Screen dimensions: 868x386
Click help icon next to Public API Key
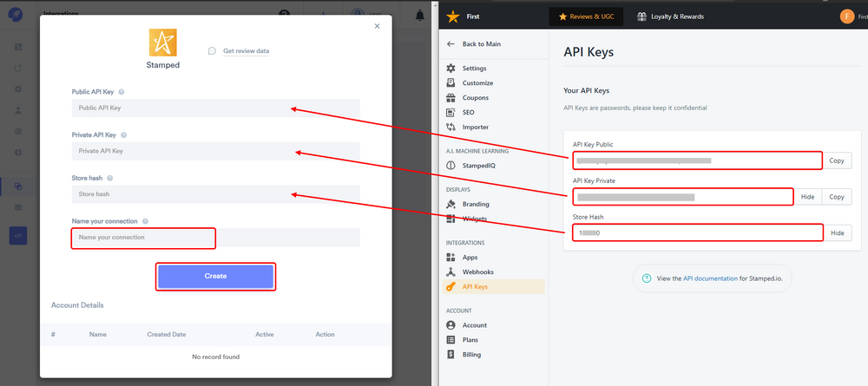click(x=122, y=92)
